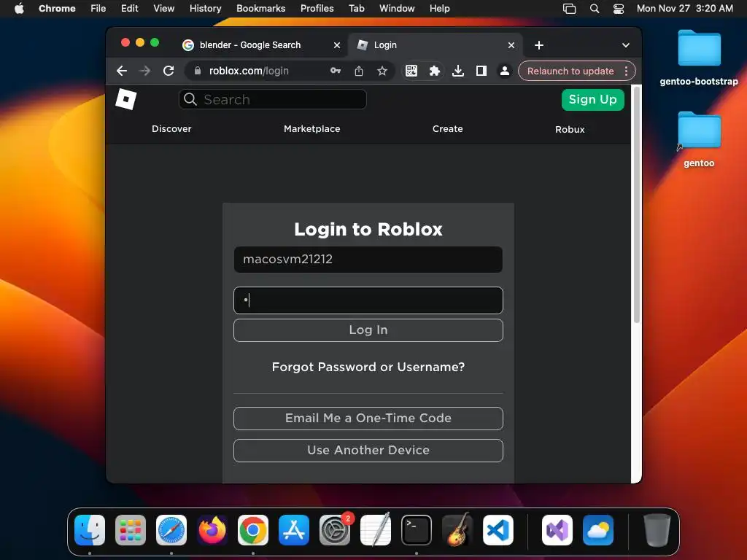Open Trash from the Dock

(657, 530)
